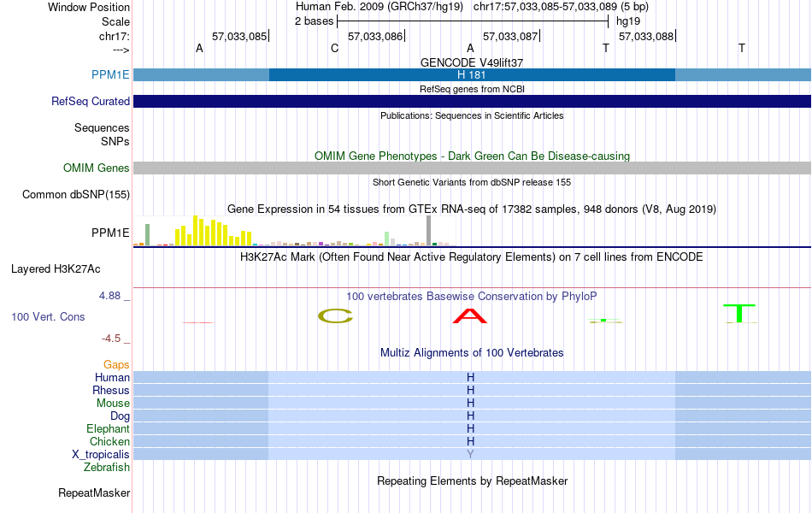Open the RepeatMasker track label
The image size is (812, 513).
[x=94, y=492]
